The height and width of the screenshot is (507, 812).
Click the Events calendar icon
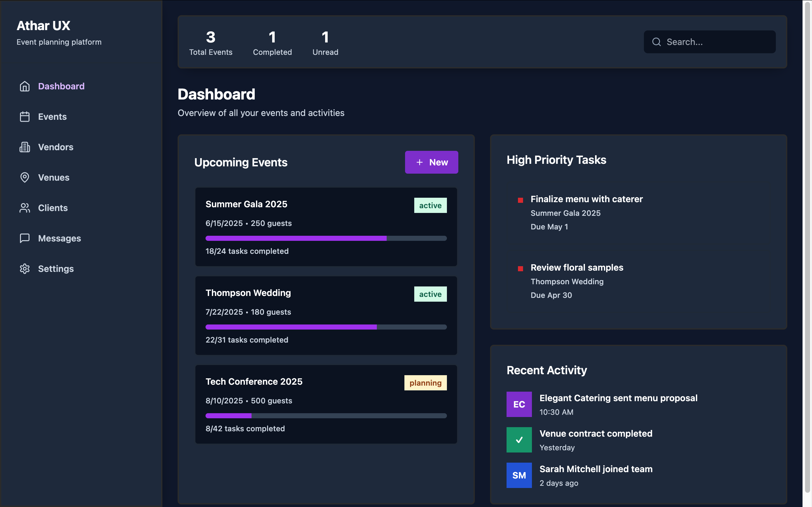coord(24,117)
